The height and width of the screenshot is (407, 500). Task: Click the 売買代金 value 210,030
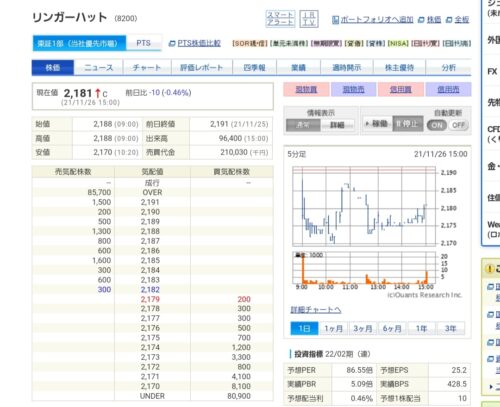click(233, 152)
